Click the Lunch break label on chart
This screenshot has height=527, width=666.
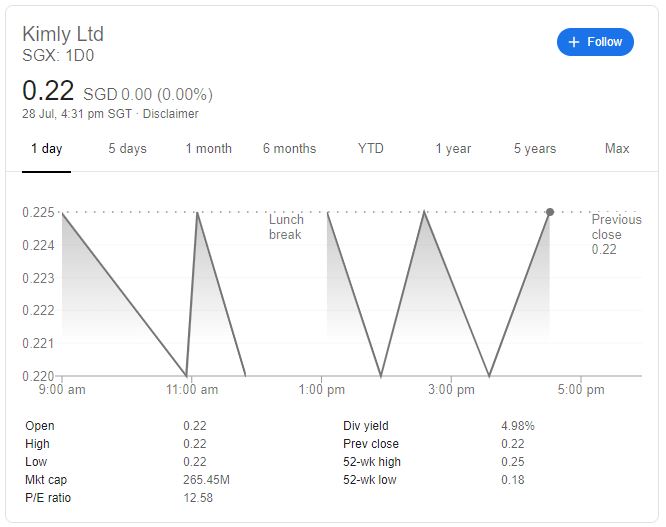click(x=286, y=227)
